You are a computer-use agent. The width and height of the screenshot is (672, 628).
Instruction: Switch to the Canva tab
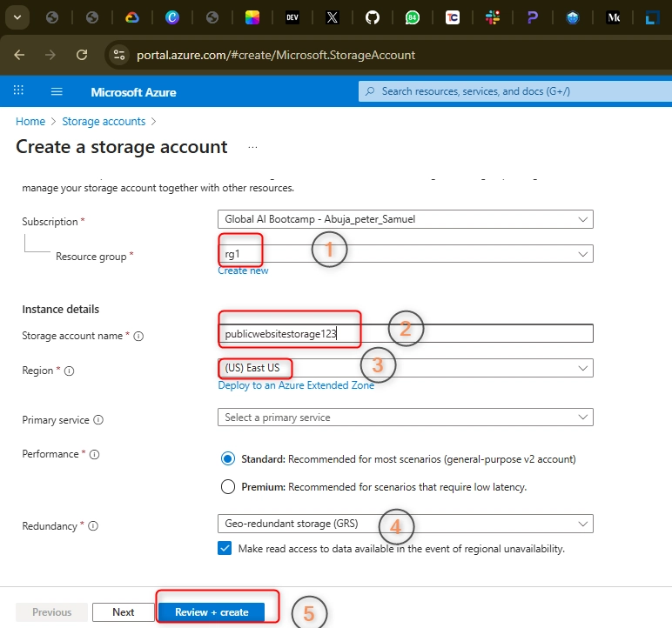click(171, 17)
